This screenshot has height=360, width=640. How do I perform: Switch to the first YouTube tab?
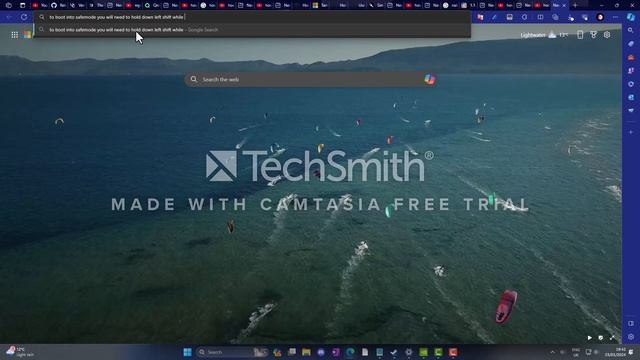[x=39, y=5]
